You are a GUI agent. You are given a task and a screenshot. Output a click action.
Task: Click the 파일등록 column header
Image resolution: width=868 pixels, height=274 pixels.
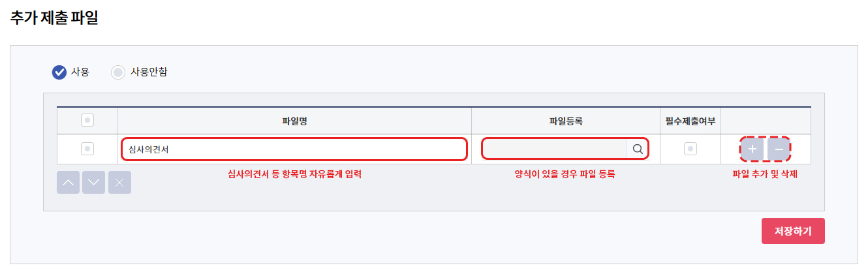[565, 121]
